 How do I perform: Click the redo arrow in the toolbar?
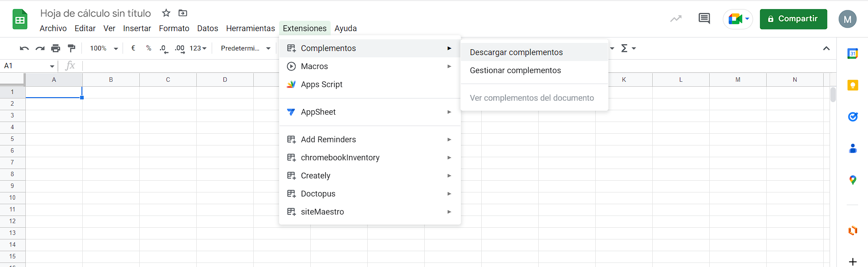[40, 48]
